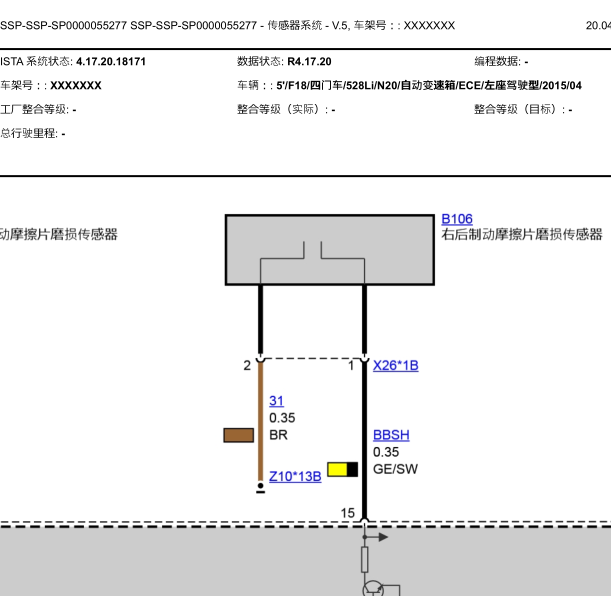Select the data status value 'R4.17.20'
This screenshot has width=611, height=596.
coord(309,62)
